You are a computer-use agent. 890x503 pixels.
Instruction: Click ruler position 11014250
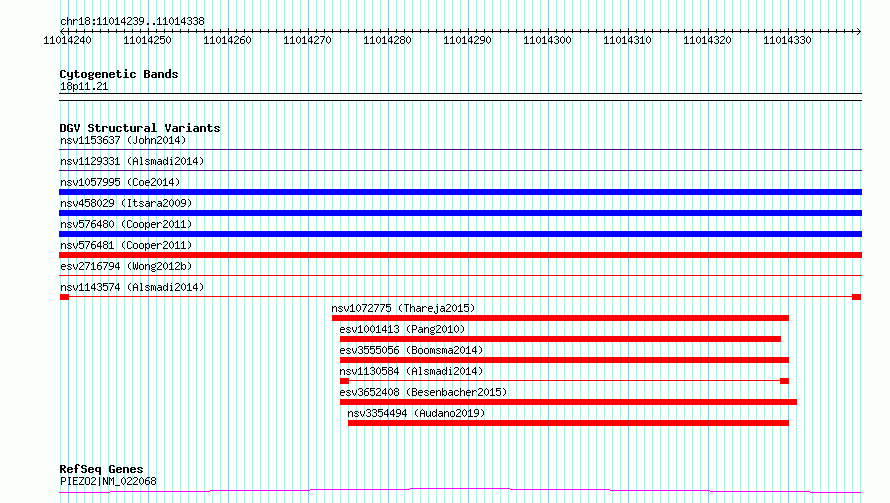coord(148,40)
